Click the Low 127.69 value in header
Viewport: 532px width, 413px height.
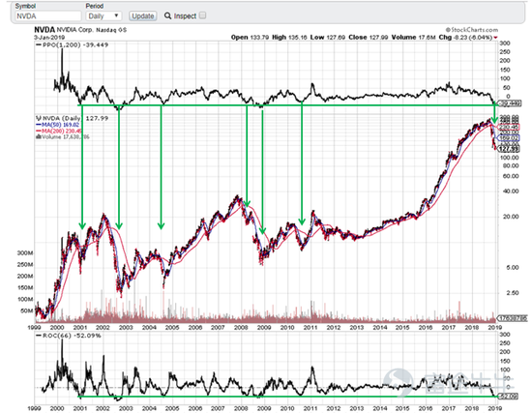click(x=328, y=38)
